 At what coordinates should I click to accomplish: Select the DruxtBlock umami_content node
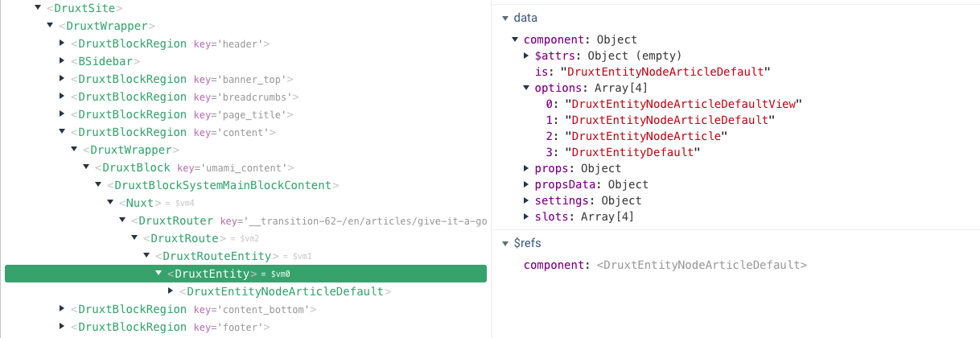pyautogui.click(x=133, y=167)
